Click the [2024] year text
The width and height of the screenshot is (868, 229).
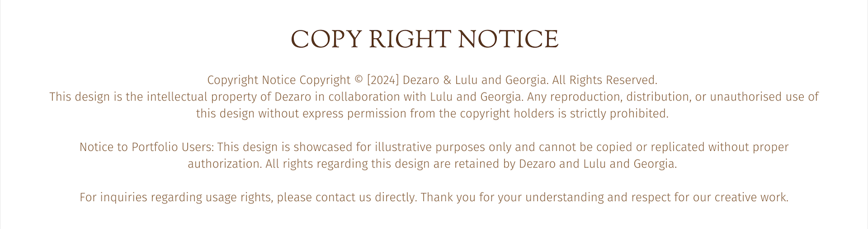(383, 80)
